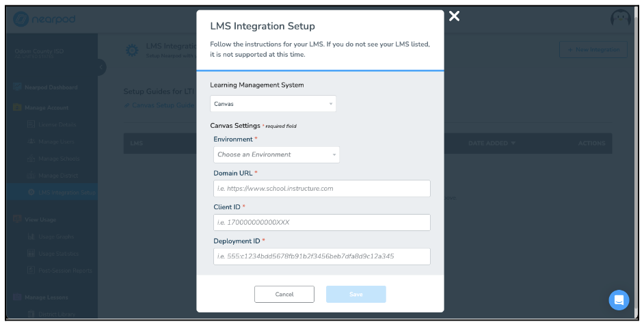Click the Manage Users people icon
644x324 pixels.
tap(31, 141)
